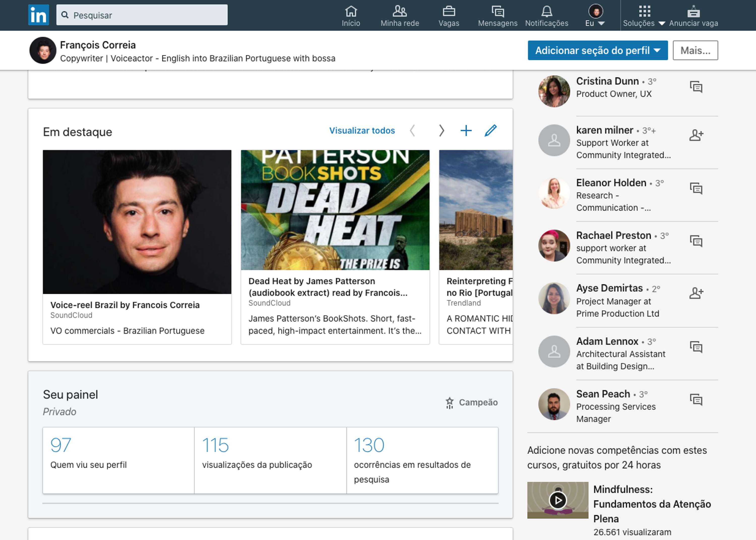Message Adam Lennox via chat icon
Screen dimensions: 756x540
[x=696, y=347]
